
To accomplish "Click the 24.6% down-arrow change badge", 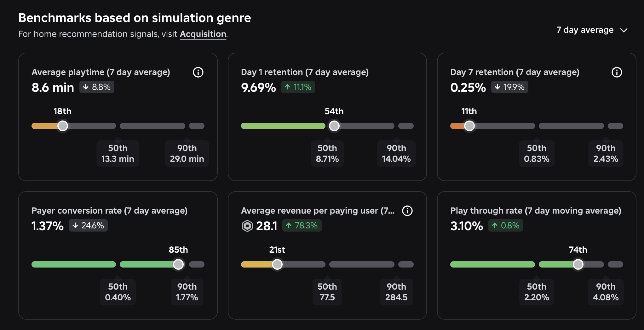I will point(88,226).
